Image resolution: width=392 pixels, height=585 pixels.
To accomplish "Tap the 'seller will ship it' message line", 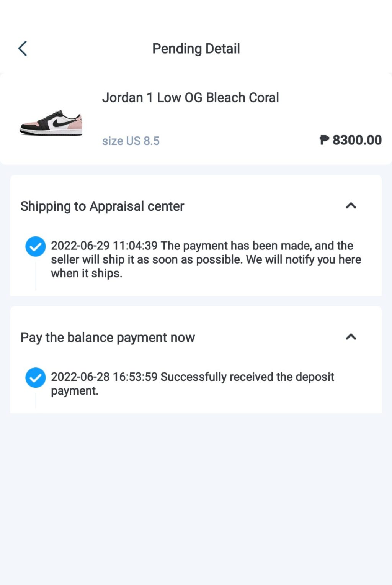I will 206,260.
